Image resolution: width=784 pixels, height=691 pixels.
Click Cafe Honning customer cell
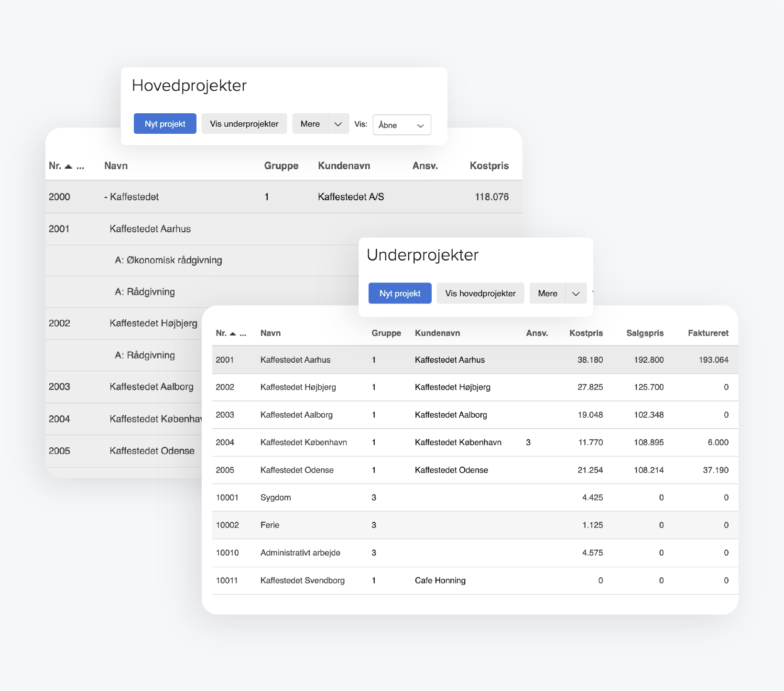(x=440, y=581)
